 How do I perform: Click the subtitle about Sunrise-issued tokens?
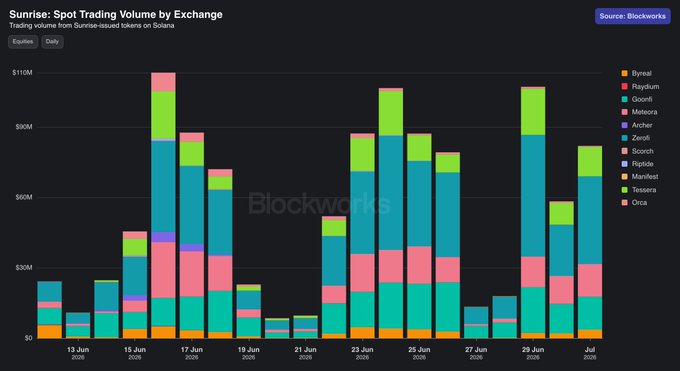pyautogui.click(x=92, y=26)
